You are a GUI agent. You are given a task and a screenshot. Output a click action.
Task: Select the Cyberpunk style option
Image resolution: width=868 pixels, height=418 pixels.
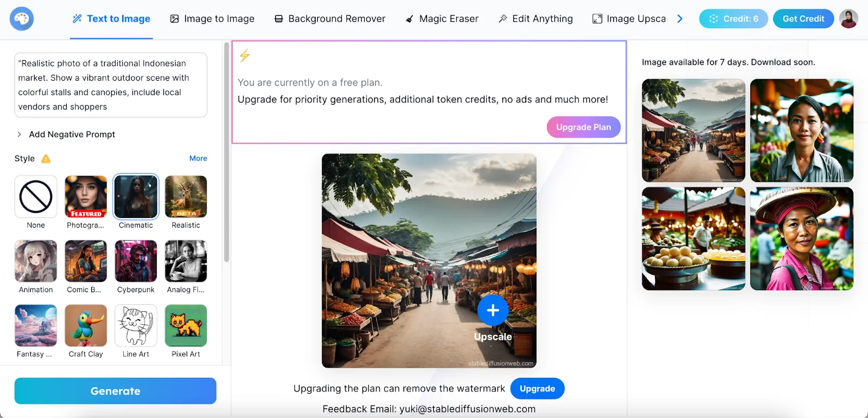pos(136,261)
